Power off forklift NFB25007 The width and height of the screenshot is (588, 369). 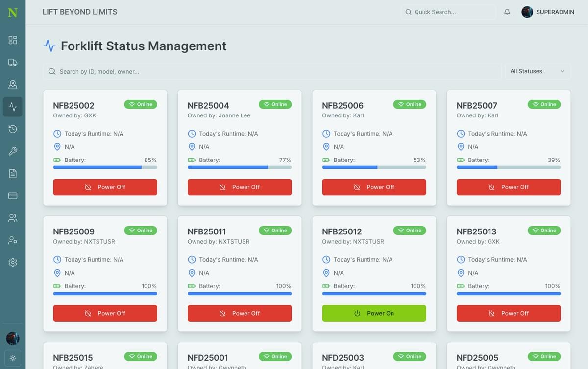[x=509, y=187]
